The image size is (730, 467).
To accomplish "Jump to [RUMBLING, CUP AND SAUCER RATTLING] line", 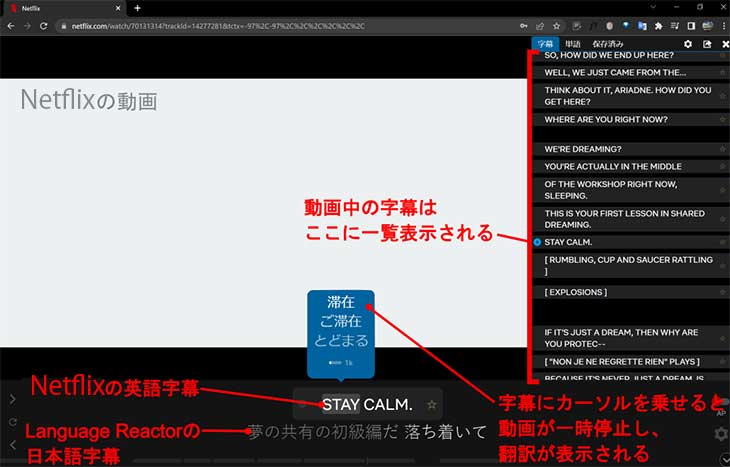I will coord(630,265).
